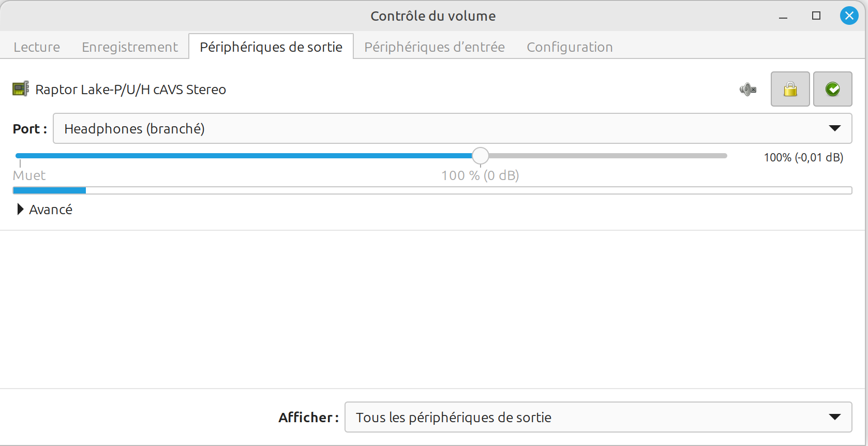Open the Périphériques d'entrée tab

coord(435,47)
